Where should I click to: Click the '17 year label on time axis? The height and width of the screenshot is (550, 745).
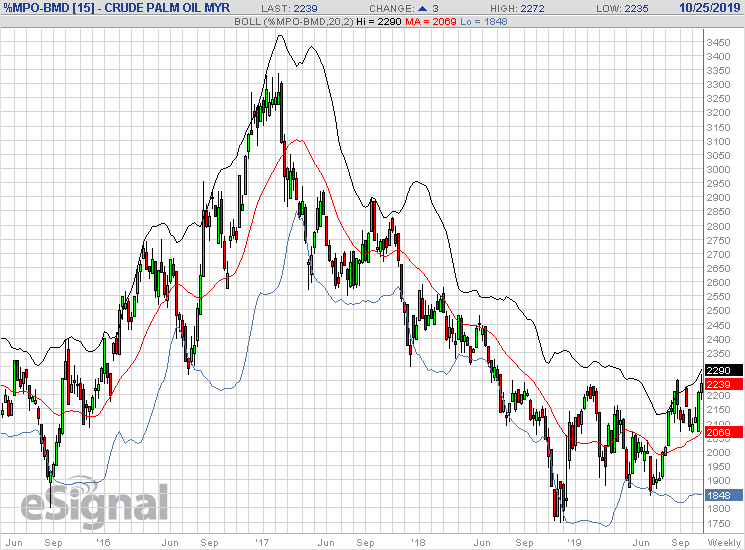pos(262,542)
